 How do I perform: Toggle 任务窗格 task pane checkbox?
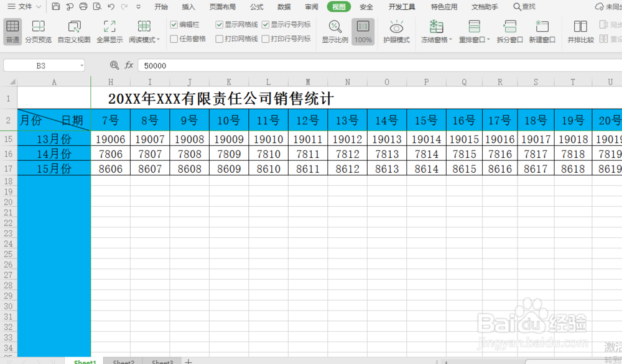174,39
